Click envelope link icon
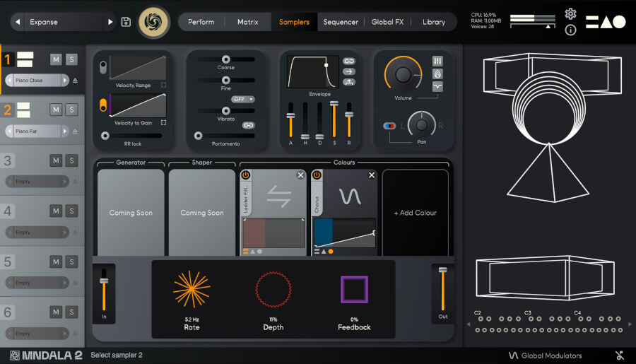 tap(349, 61)
